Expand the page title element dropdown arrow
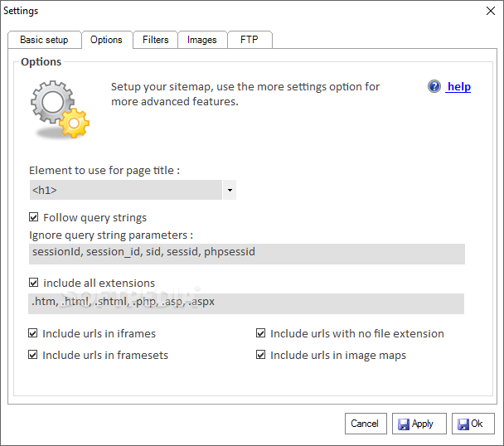 point(229,191)
